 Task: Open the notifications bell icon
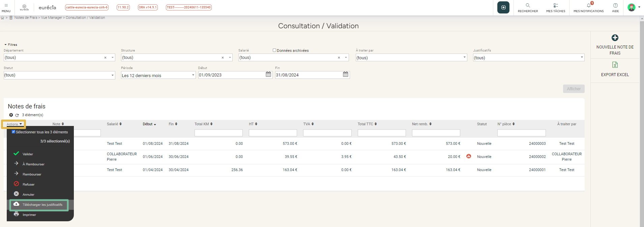click(588, 5)
